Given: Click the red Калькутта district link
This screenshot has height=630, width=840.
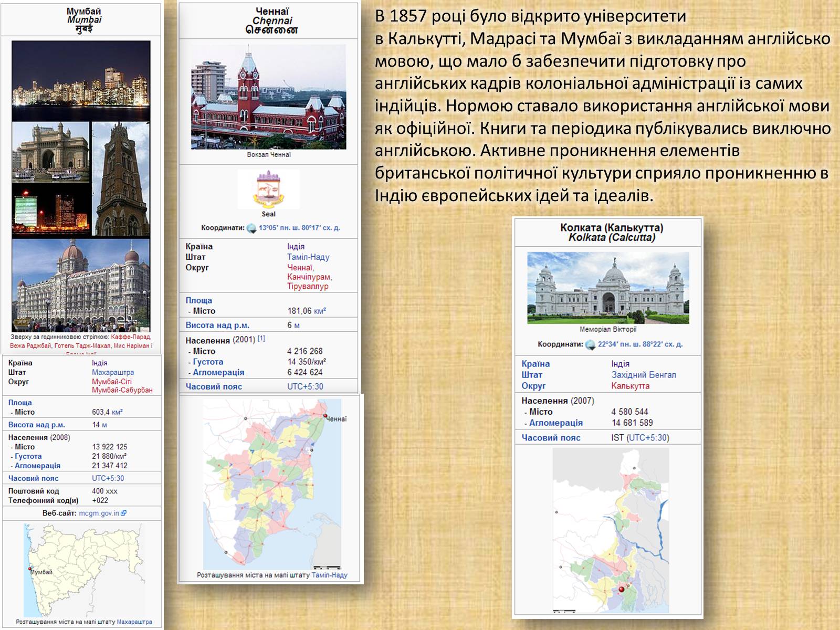Looking at the screenshot, I should (x=631, y=386).
